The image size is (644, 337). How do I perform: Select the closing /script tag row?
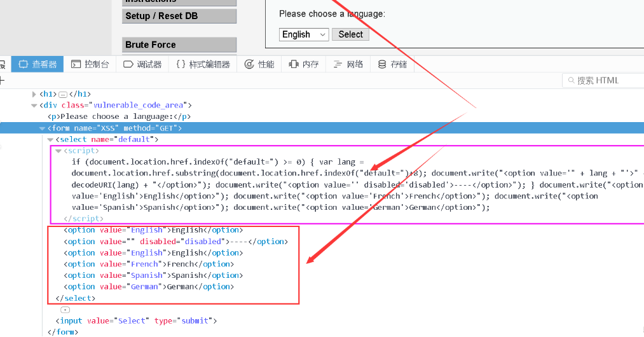(83, 219)
